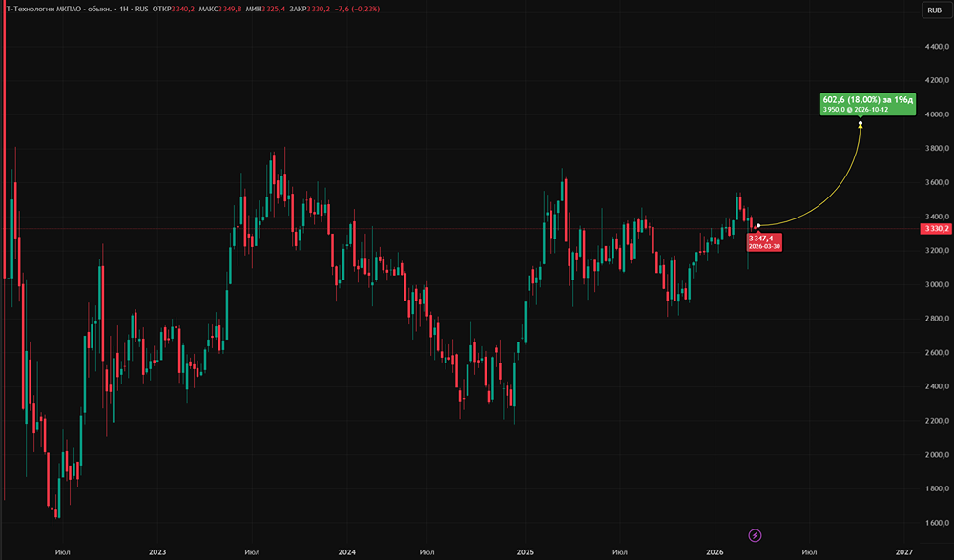
Task: Click the 4400,0 price axis label
Action: (x=937, y=46)
